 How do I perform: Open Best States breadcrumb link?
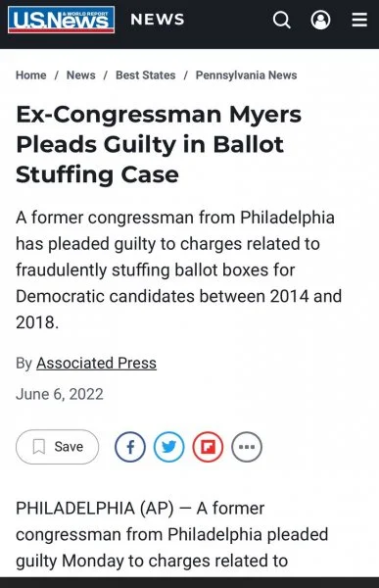146,75
